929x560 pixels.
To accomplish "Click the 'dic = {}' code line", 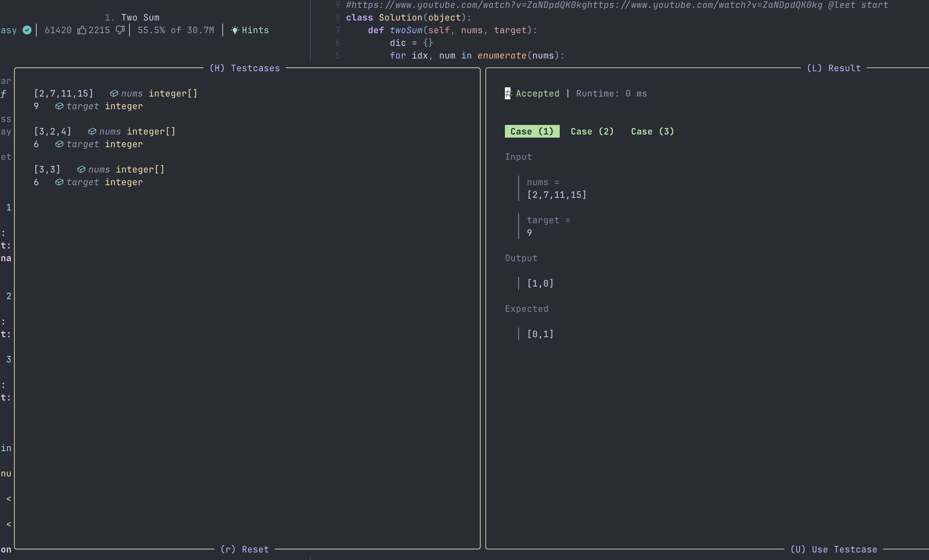I will point(411,43).
